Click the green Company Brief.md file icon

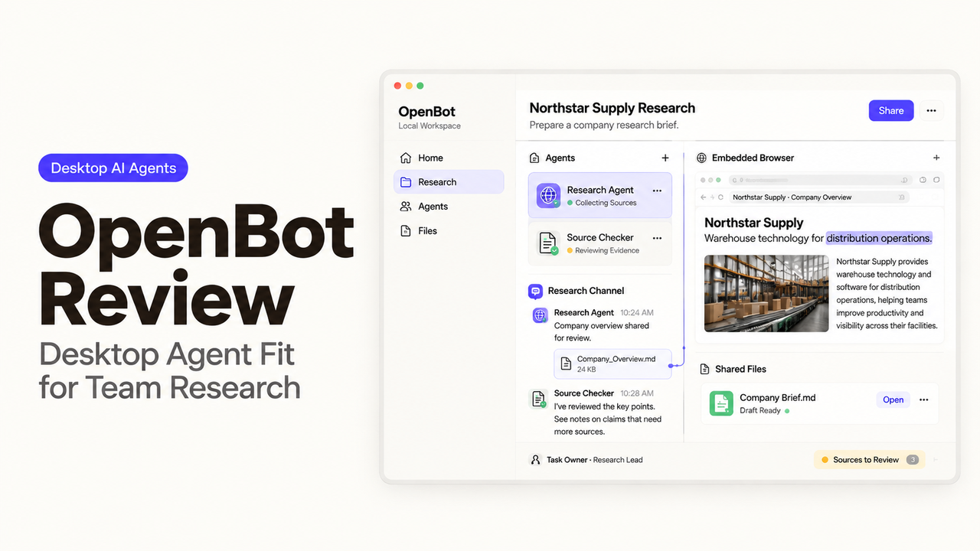pyautogui.click(x=721, y=403)
